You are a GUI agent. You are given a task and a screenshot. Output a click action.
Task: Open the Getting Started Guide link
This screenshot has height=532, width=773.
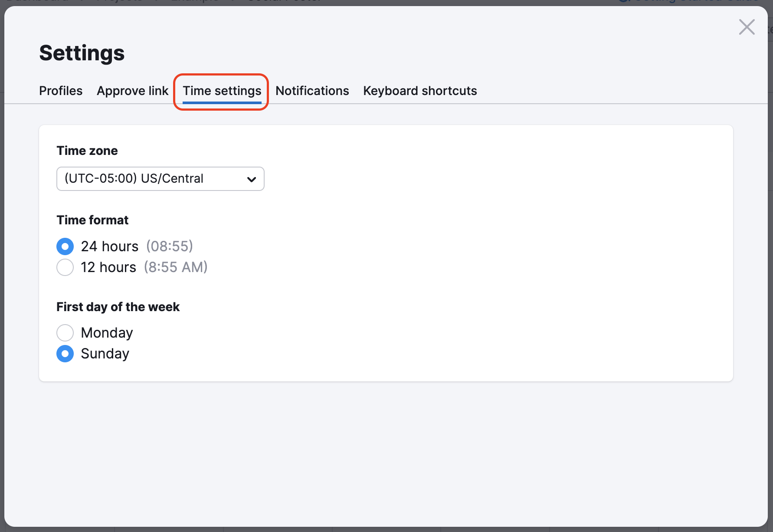tap(694, 1)
